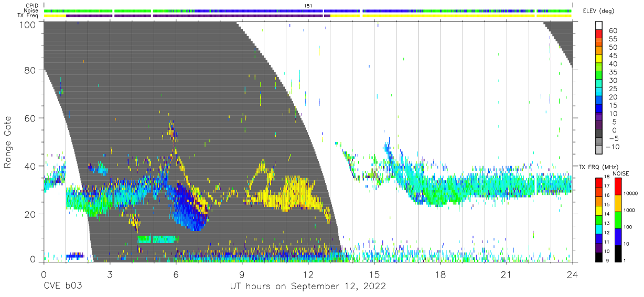Image resolution: width=644 pixels, height=297 pixels.
Task: Click the white top swatch in ELEV colorbar
Action: (x=598, y=25)
